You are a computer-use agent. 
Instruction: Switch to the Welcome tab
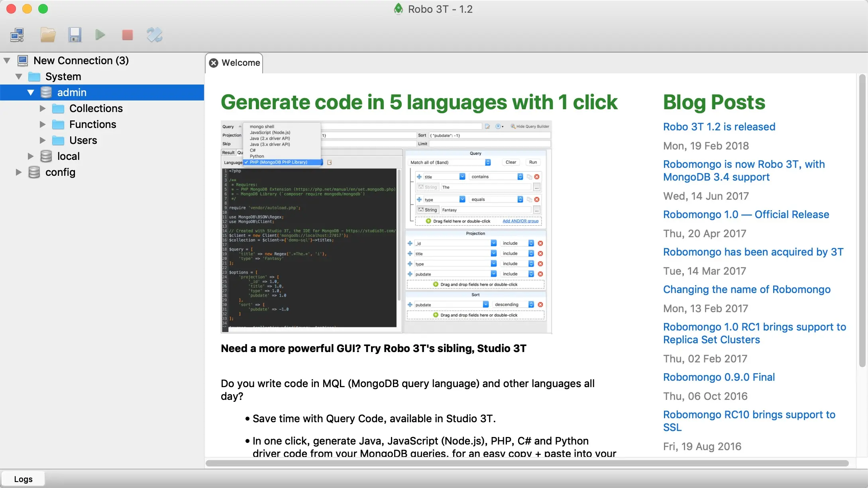(240, 63)
